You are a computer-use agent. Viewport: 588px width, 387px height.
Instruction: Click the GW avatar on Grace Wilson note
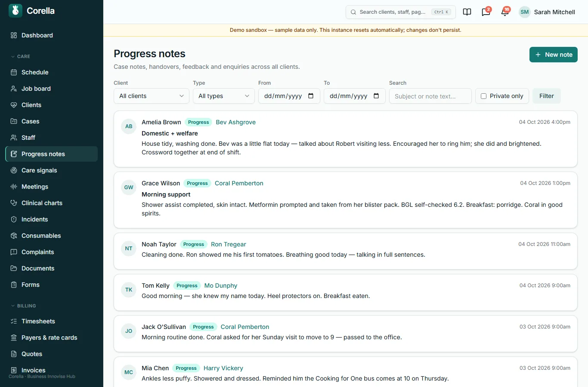pyautogui.click(x=129, y=187)
